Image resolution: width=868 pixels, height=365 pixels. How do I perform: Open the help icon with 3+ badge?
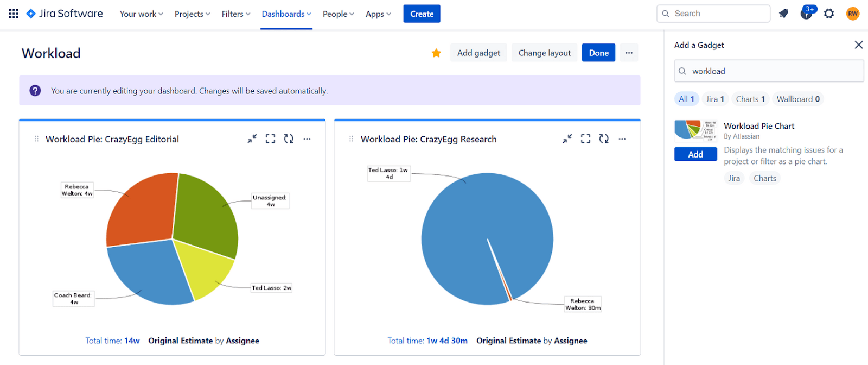coord(807,13)
